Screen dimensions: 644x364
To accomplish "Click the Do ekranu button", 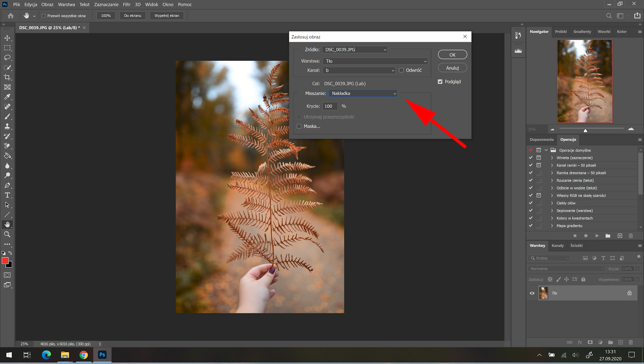I will click(x=133, y=16).
